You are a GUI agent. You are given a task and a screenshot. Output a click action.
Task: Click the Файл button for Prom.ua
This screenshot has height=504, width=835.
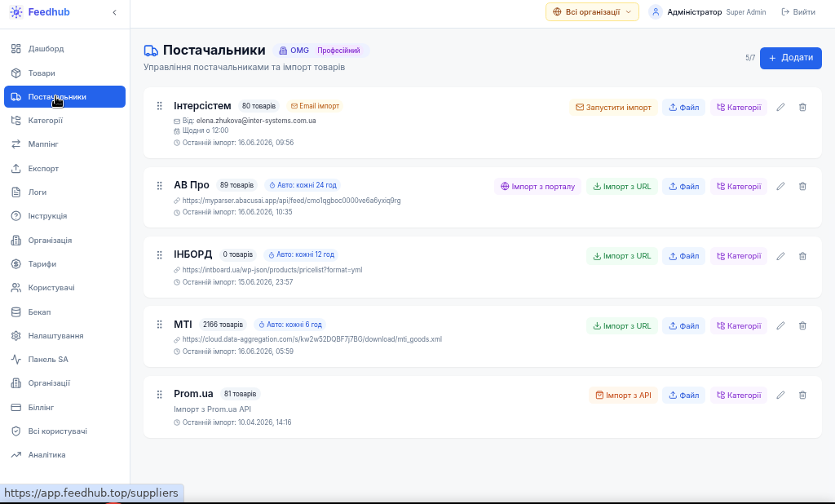[x=684, y=396]
